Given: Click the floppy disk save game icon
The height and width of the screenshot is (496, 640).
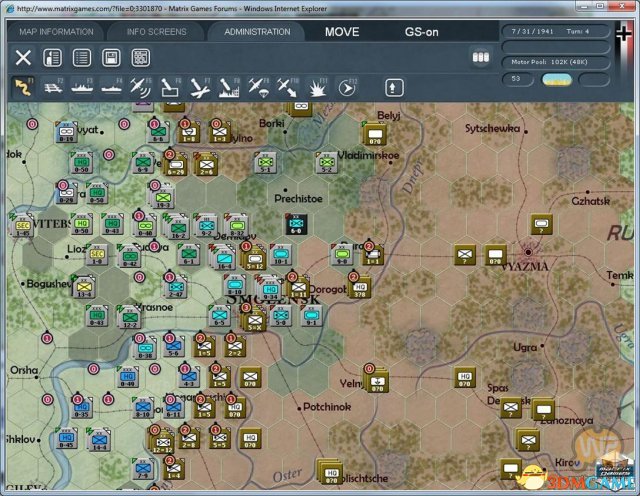Looking at the screenshot, I should click(x=111, y=58).
